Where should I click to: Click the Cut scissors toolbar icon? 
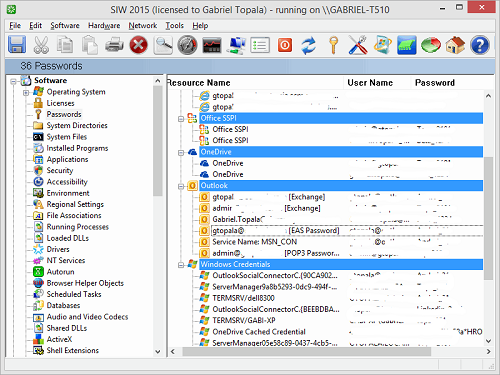(41, 45)
